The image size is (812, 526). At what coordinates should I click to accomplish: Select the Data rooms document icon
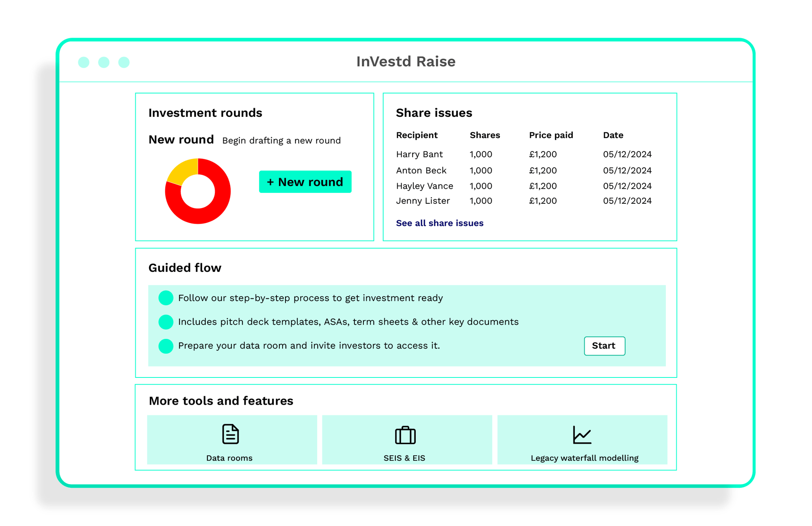click(230, 434)
